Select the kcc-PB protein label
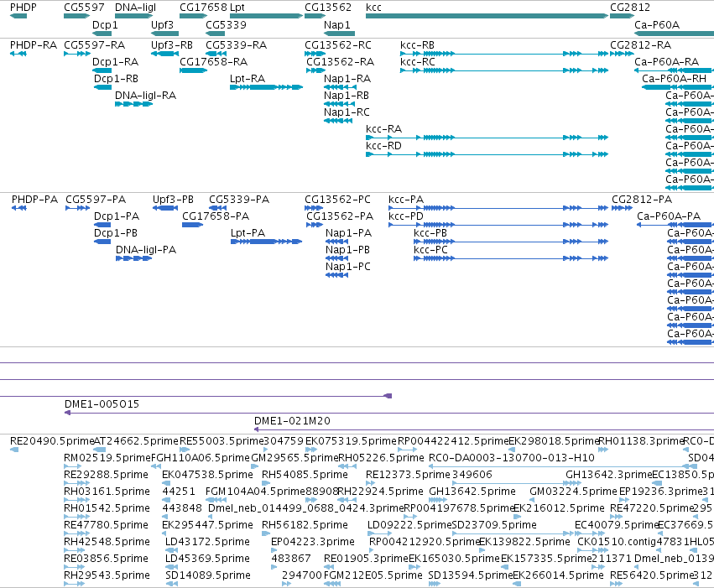 [x=430, y=233]
